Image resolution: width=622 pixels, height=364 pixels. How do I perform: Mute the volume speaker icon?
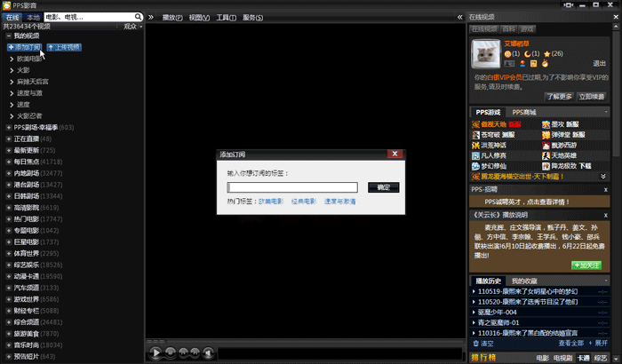(208, 352)
